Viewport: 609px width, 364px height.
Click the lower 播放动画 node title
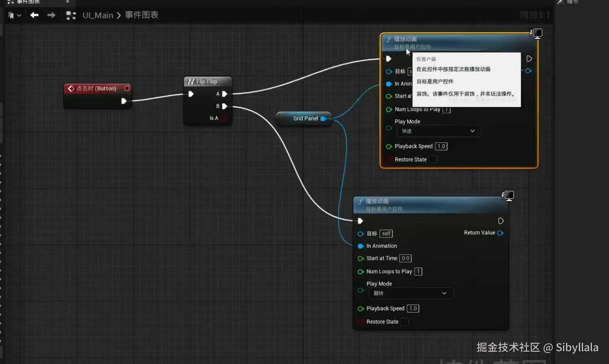(377, 201)
